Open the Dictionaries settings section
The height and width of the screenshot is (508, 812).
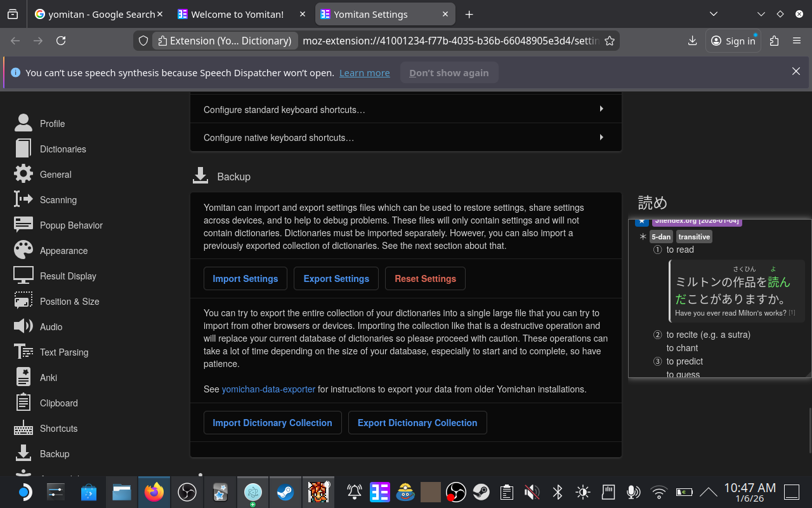[x=62, y=149]
